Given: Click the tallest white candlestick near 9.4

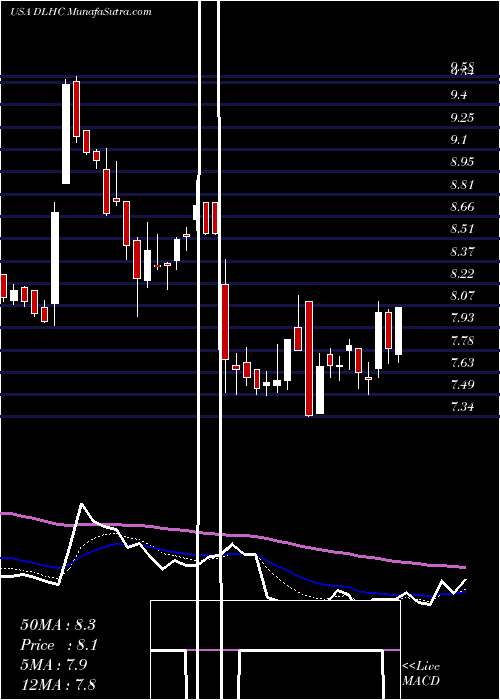Looking at the screenshot, I should [66, 133].
